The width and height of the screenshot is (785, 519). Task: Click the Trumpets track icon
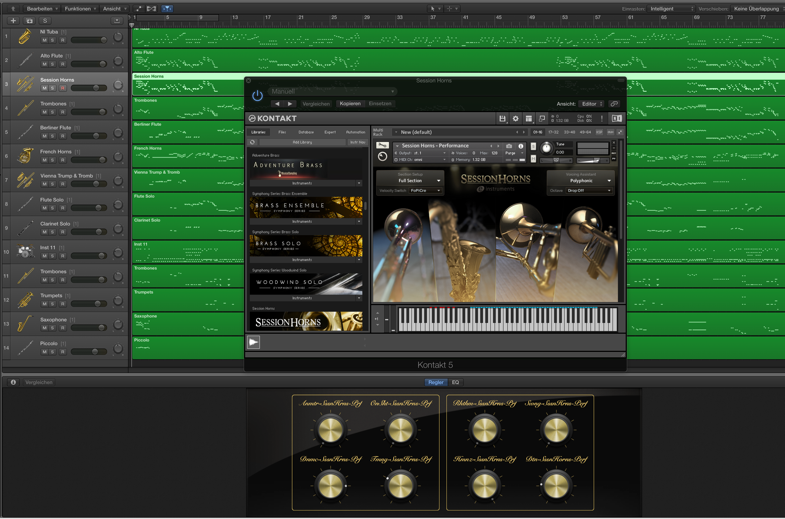point(24,300)
